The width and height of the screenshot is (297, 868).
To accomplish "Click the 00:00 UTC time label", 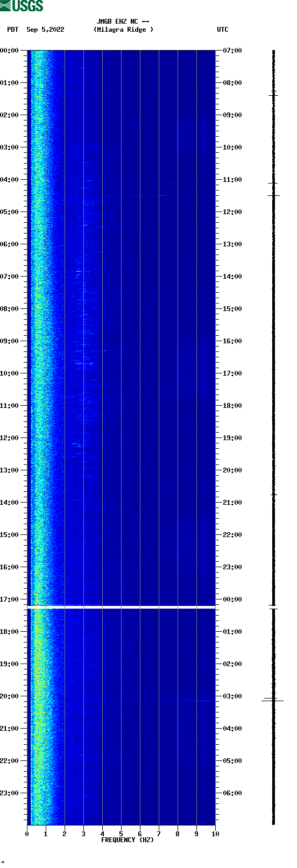I will (232, 599).
